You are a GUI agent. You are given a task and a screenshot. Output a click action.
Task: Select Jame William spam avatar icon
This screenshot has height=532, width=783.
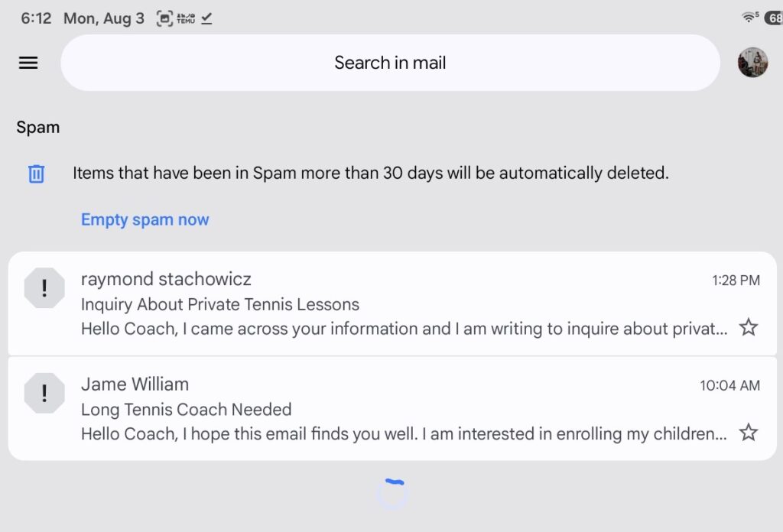pyautogui.click(x=44, y=393)
